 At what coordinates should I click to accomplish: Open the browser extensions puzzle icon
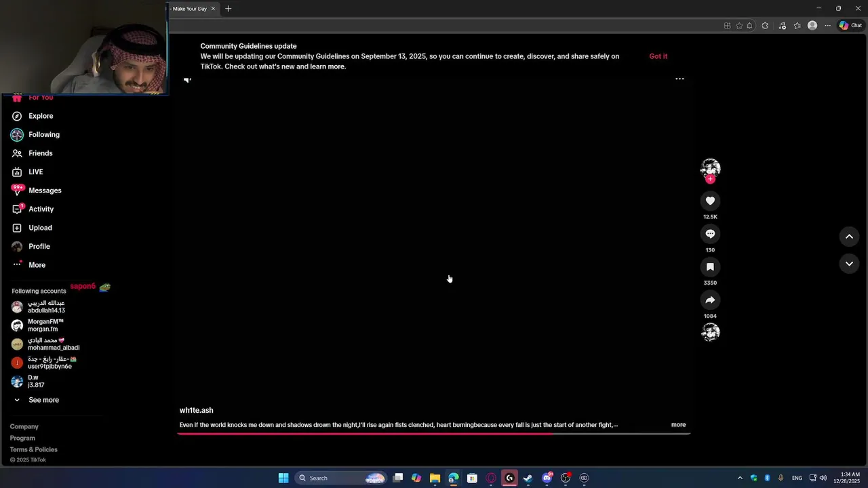point(765,26)
